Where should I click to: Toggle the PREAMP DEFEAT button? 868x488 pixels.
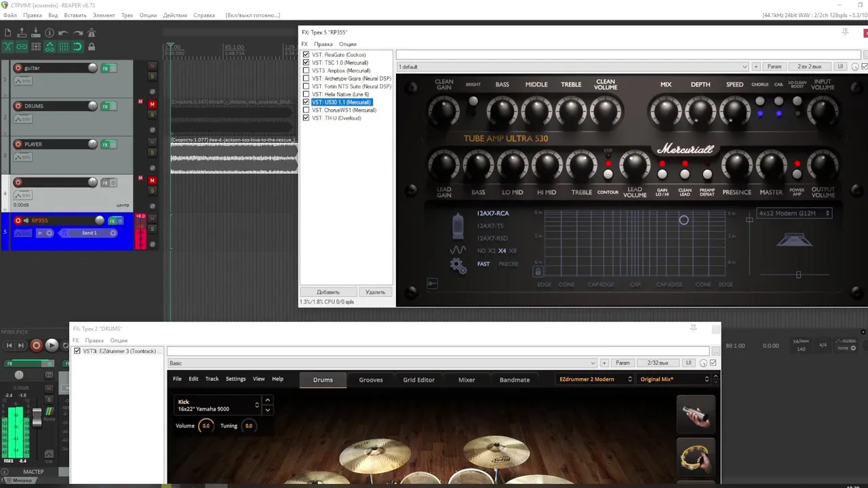tap(707, 174)
